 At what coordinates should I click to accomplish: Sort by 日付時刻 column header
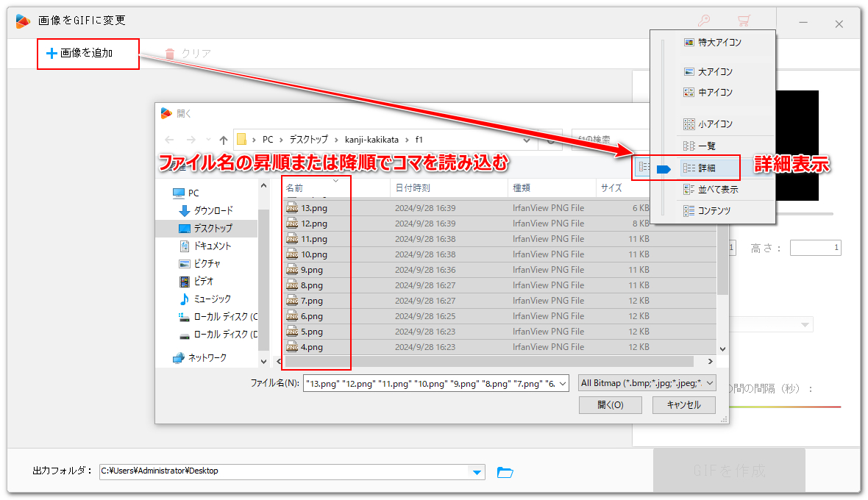tap(449, 188)
